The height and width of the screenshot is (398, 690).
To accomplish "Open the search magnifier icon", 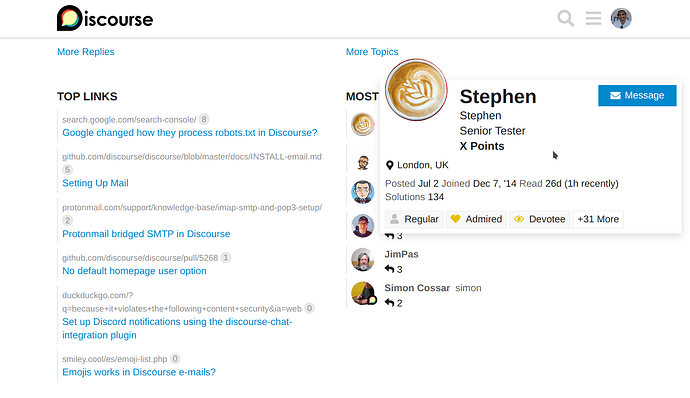I will (565, 18).
